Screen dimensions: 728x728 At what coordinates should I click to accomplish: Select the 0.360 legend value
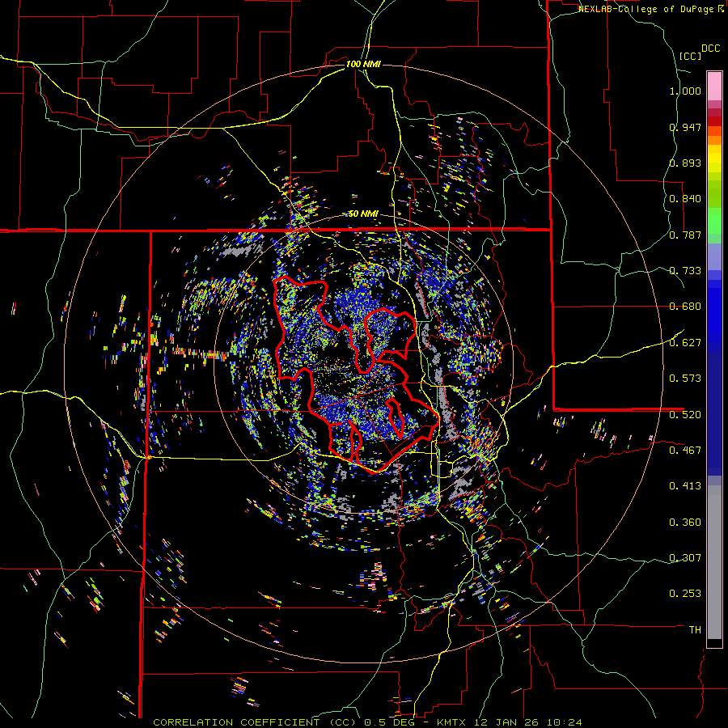click(685, 523)
